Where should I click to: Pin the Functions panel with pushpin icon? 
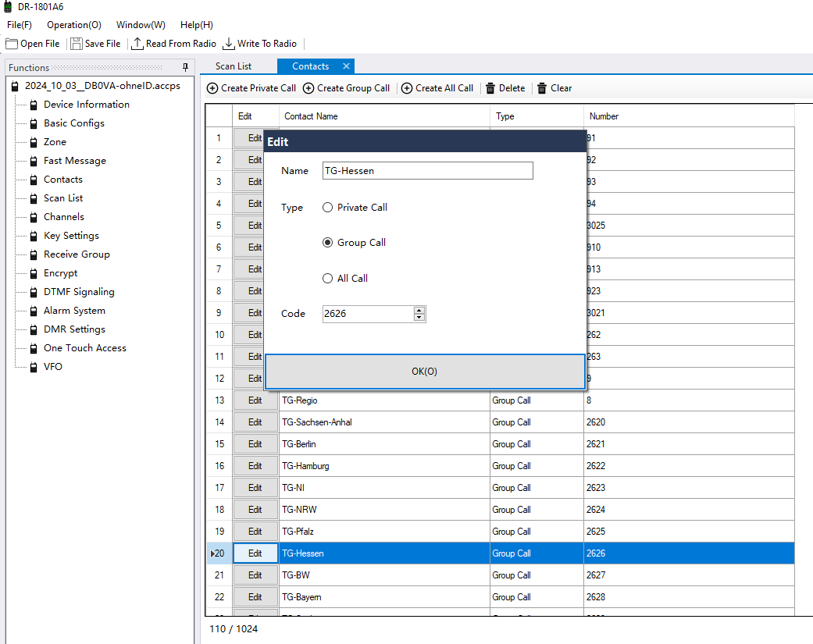186,67
